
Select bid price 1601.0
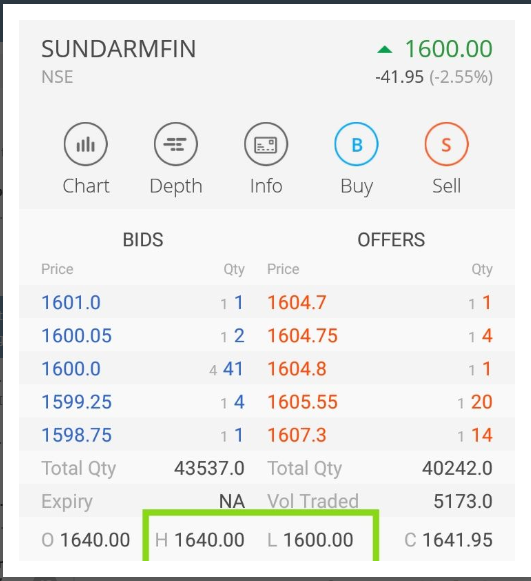71,302
